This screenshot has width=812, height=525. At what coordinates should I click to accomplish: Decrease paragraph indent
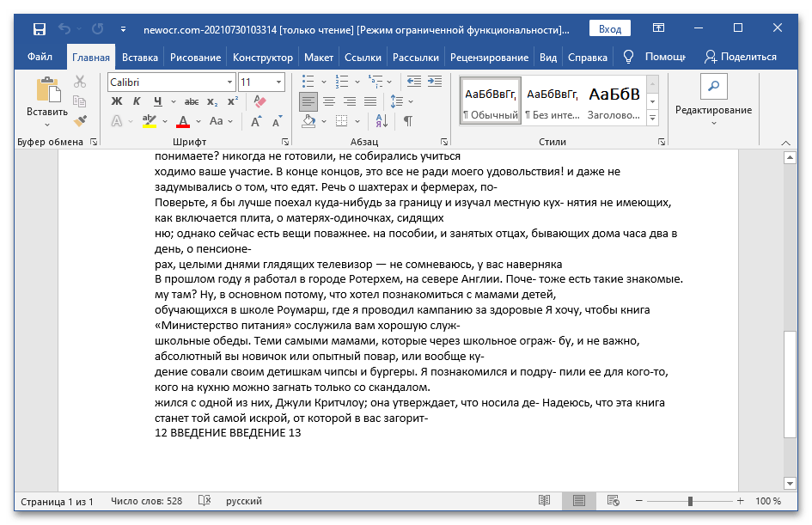[x=414, y=82]
